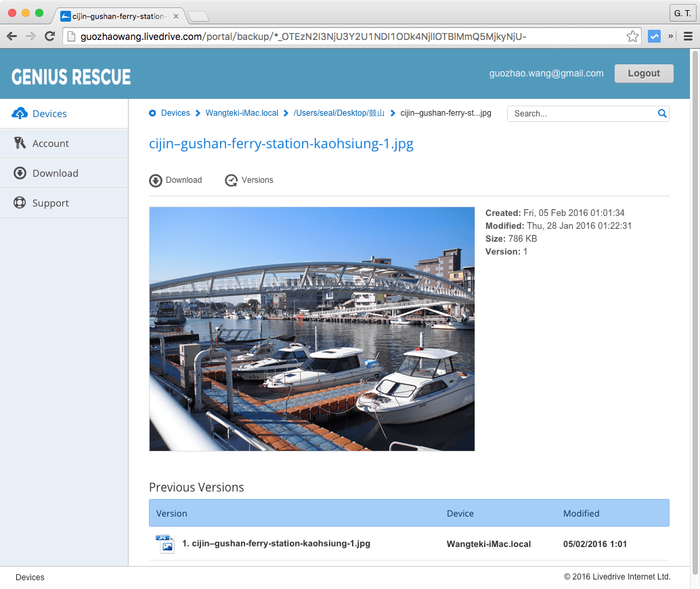Click the ferry station harbor photo preview

(x=311, y=329)
